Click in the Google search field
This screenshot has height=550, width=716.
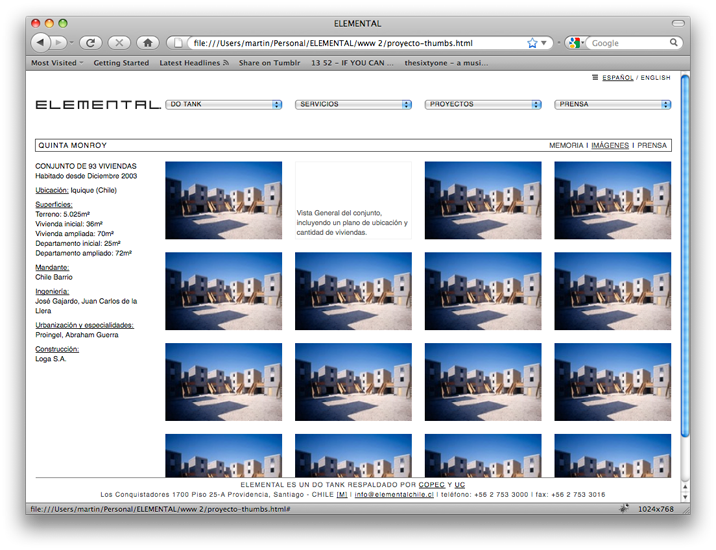tap(628, 43)
